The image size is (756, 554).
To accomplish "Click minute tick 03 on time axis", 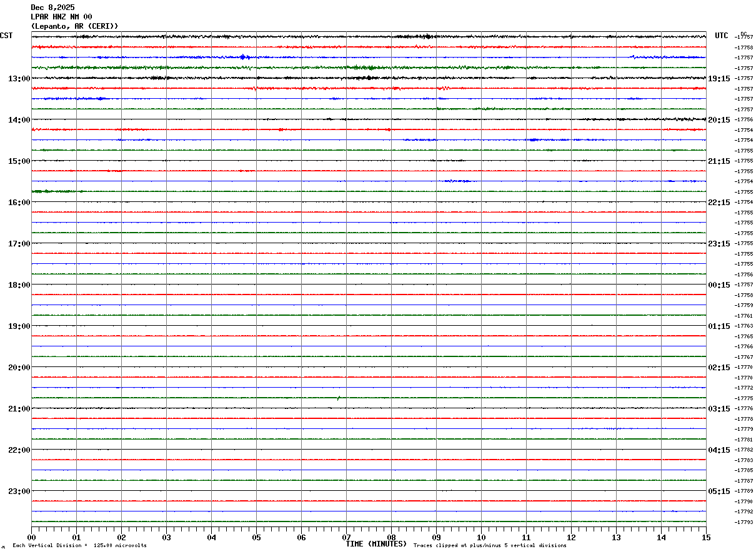I will (166, 537).
